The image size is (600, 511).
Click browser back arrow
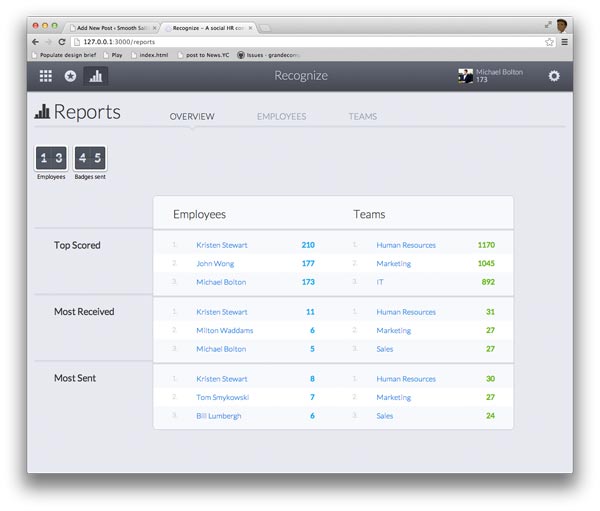point(36,42)
